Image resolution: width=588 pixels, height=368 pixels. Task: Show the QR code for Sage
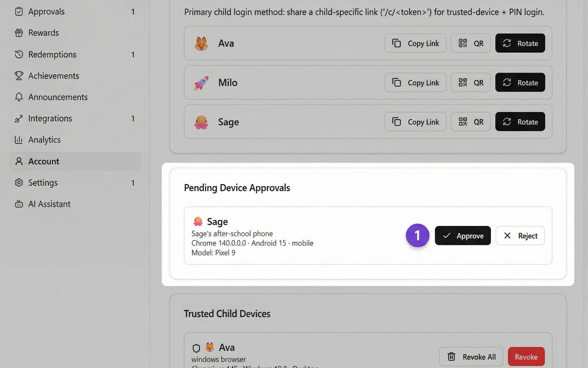[471, 121]
